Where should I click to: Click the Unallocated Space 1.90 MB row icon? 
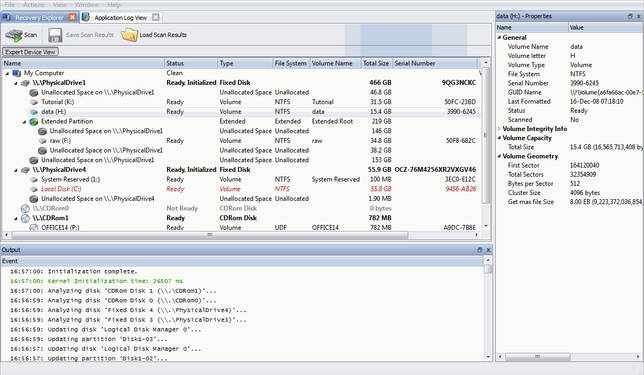[x=34, y=199]
